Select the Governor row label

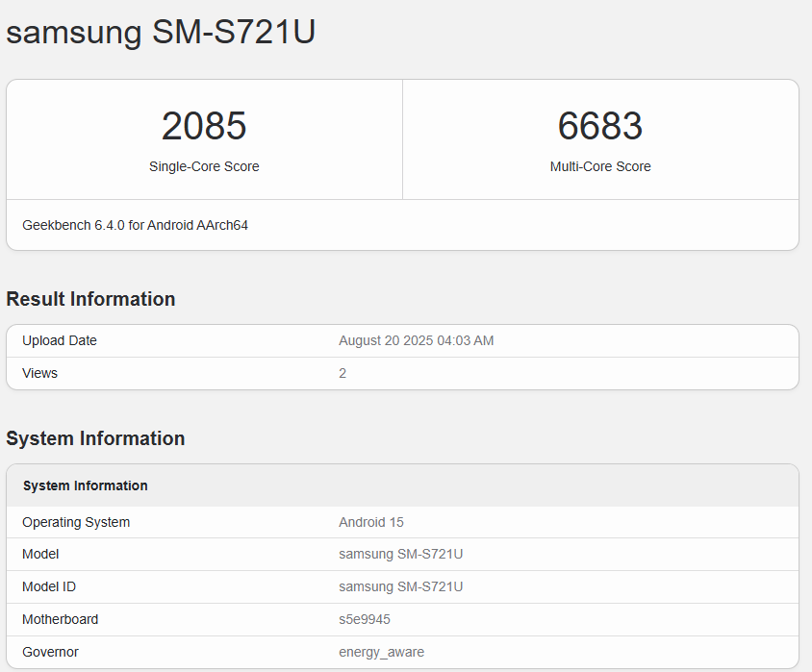coord(50,652)
